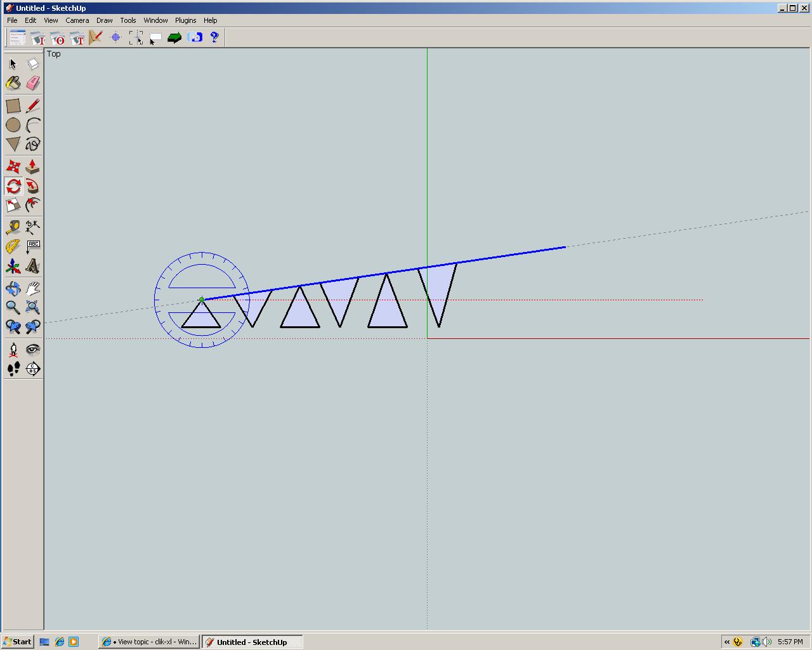Expand the Draw menu

[104, 20]
